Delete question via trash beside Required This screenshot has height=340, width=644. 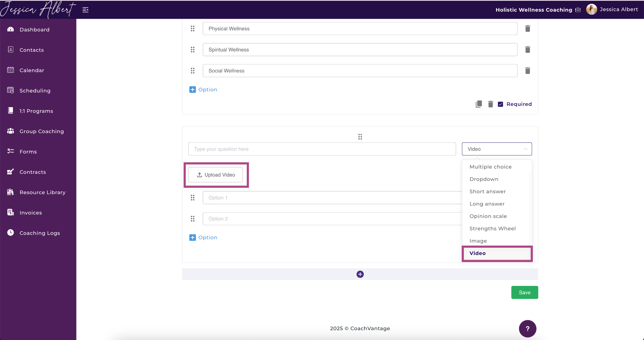[490, 104]
